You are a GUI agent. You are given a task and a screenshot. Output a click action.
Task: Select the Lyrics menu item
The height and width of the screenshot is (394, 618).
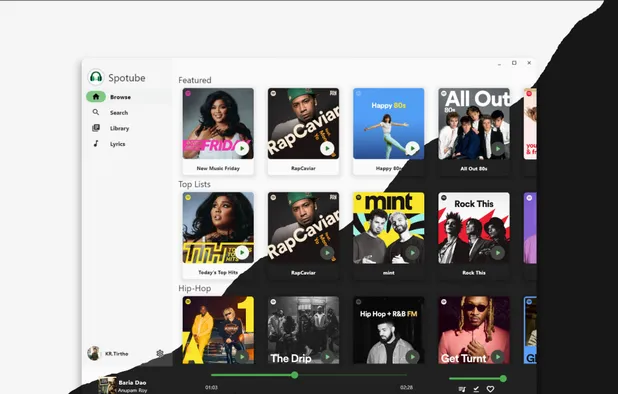tap(128, 144)
